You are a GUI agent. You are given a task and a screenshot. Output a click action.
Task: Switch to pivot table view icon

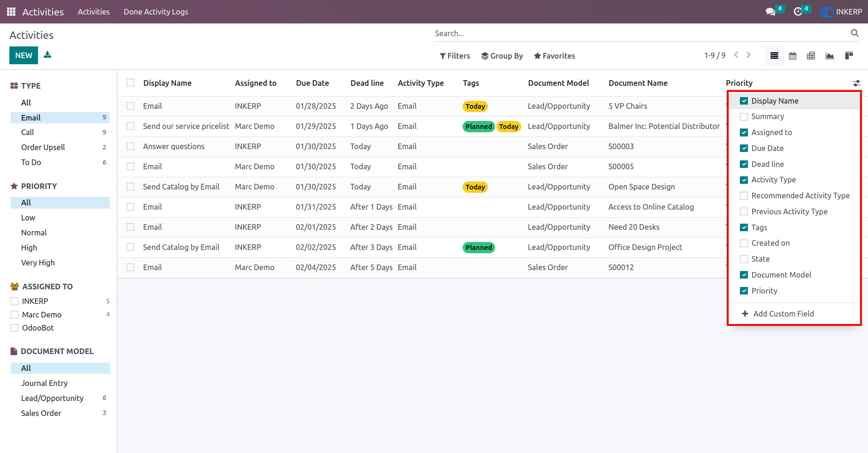pos(811,56)
